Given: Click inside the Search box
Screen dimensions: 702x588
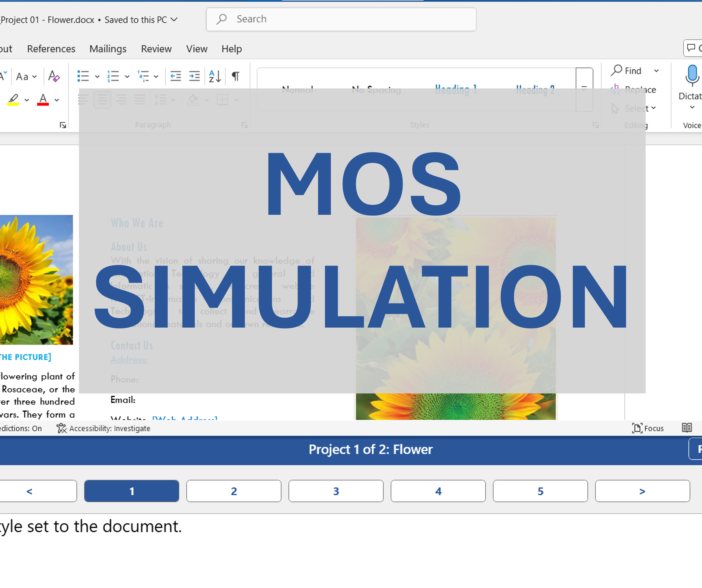Looking at the screenshot, I should tap(341, 19).
